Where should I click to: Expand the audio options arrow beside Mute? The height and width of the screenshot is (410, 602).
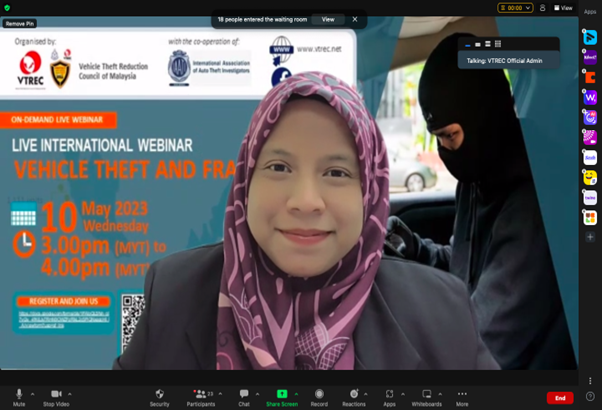[x=32, y=394]
